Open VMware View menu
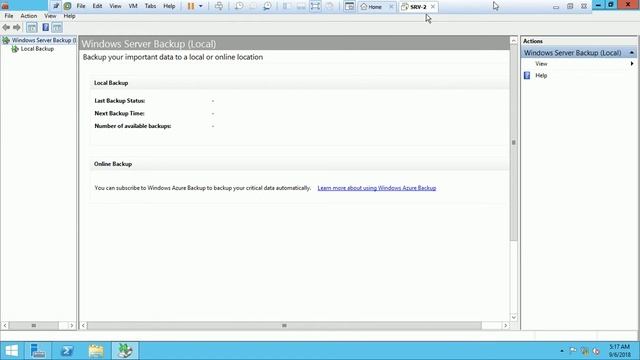Image resolution: width=640 pixels, height=360 pixels. [115, 6]
